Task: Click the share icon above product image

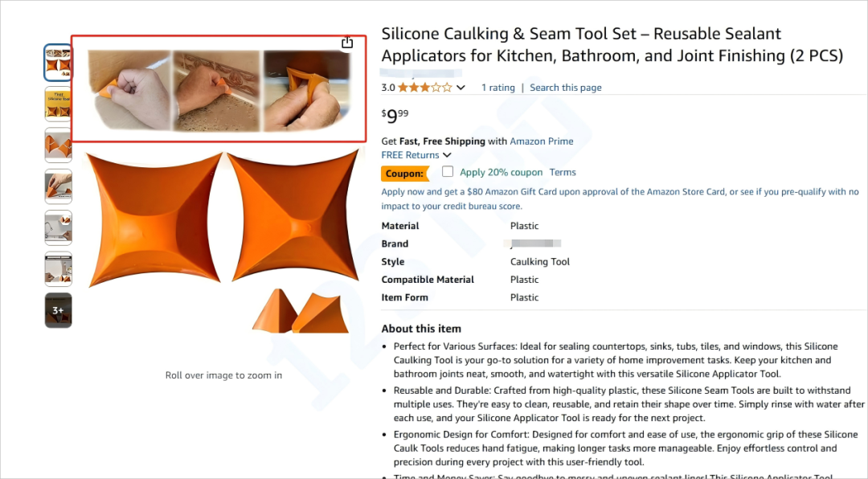Action: (347, 43)
